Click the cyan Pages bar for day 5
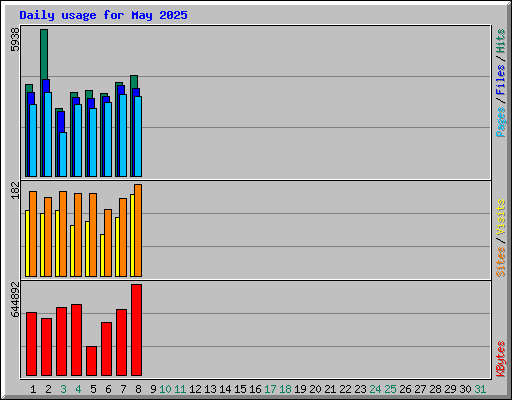The height and width of the screenshot is (400, 512). pos(93,142)
